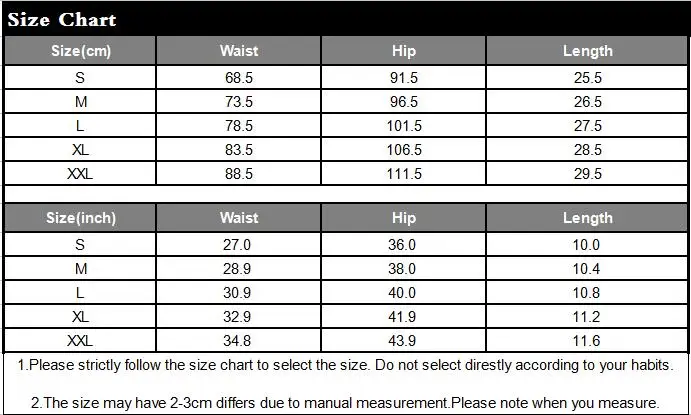Click the 32.9 waist value
The image size is (691, 415).
[239, 317]
